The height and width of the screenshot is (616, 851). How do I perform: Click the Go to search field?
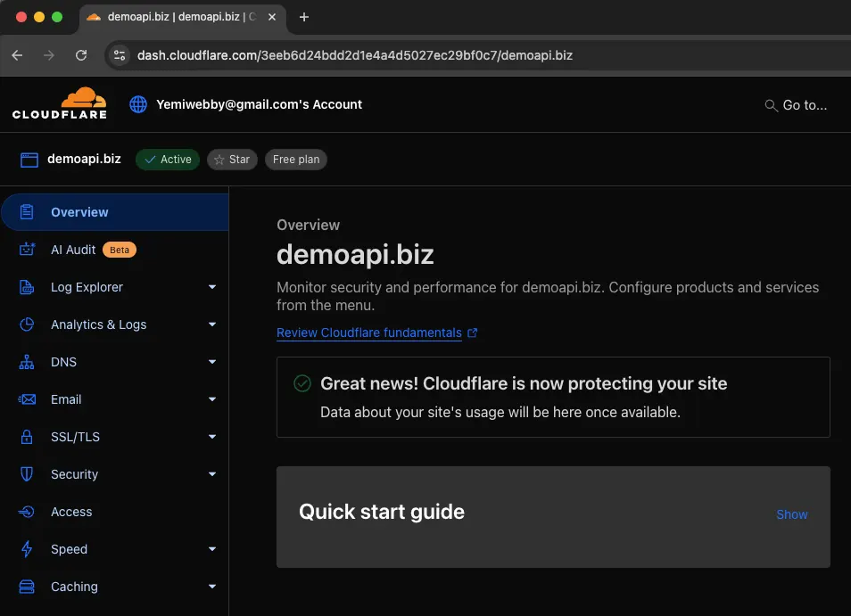pos(796,104)
